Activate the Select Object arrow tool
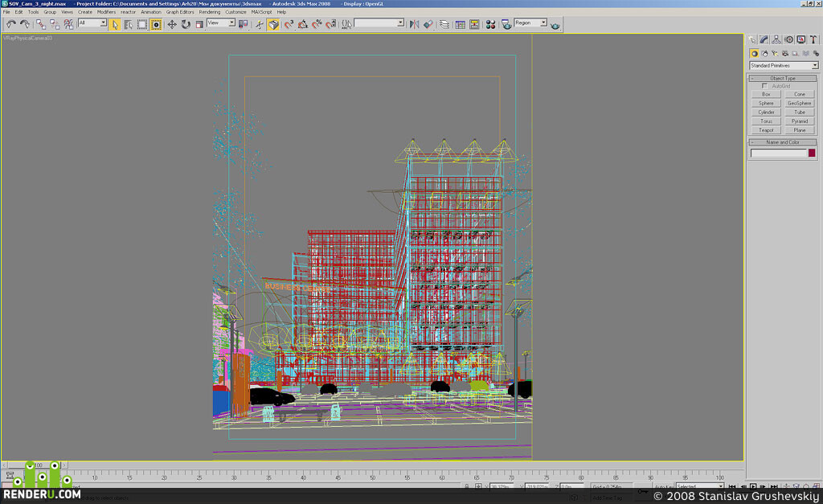The image size is (823, 504). click(x=114, y=24)
